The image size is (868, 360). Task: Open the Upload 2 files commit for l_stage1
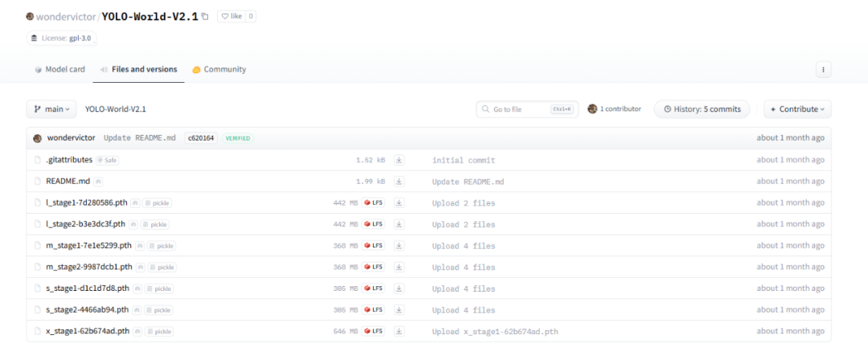464,203
